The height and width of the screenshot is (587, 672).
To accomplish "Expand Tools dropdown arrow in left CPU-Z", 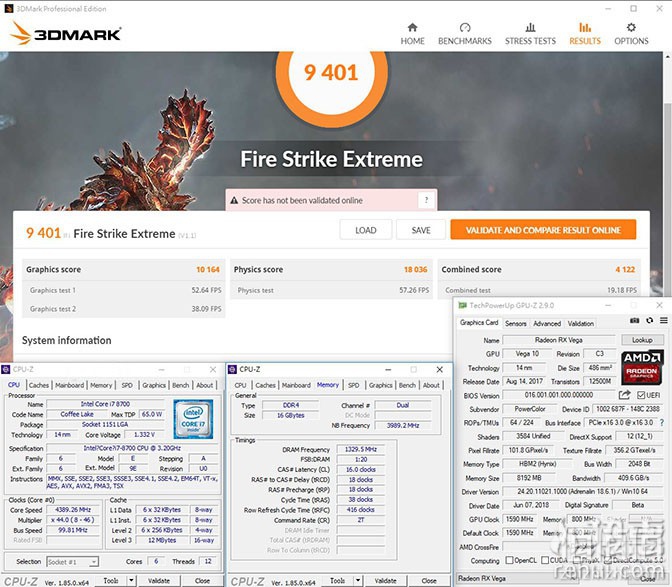I will 131,581.
